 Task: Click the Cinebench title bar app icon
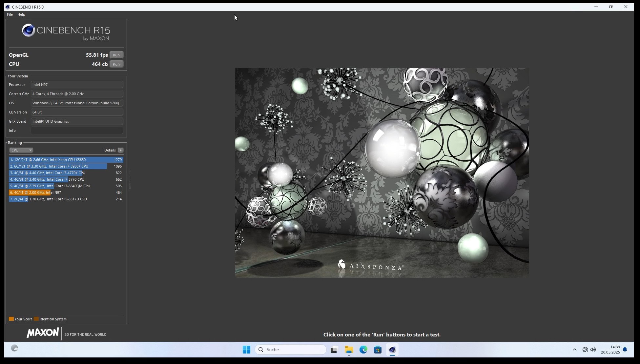point(8,7)
